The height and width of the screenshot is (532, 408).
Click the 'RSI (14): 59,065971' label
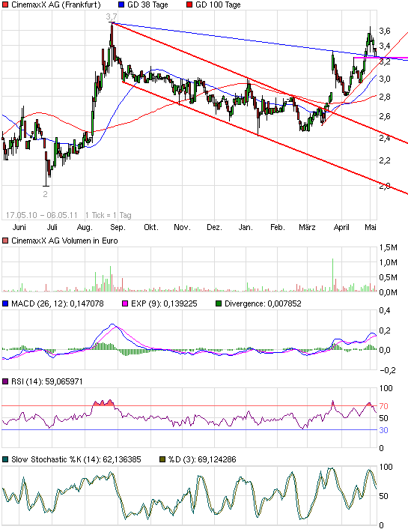click(x=46, y=381)
